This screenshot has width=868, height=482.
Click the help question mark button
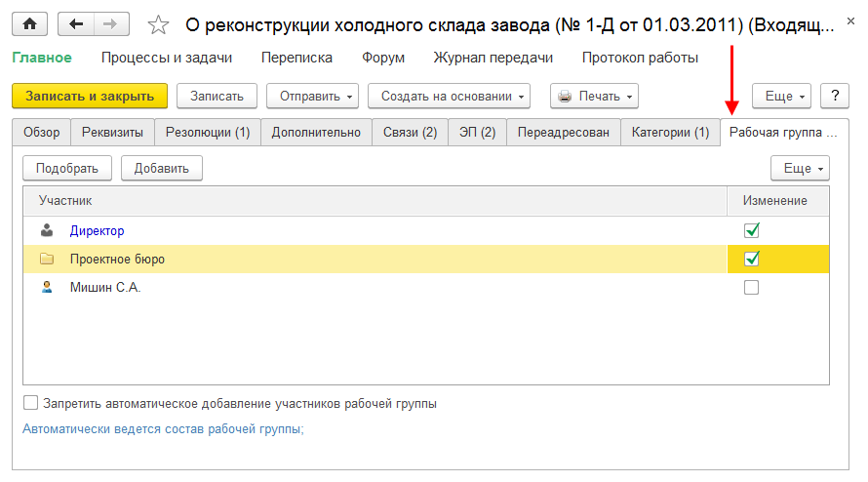[x=834, y=96]
